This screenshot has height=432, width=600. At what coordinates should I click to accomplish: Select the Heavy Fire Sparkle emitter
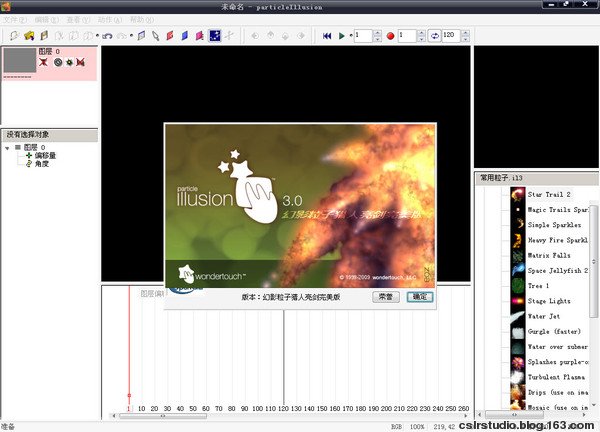coord(558,240)
